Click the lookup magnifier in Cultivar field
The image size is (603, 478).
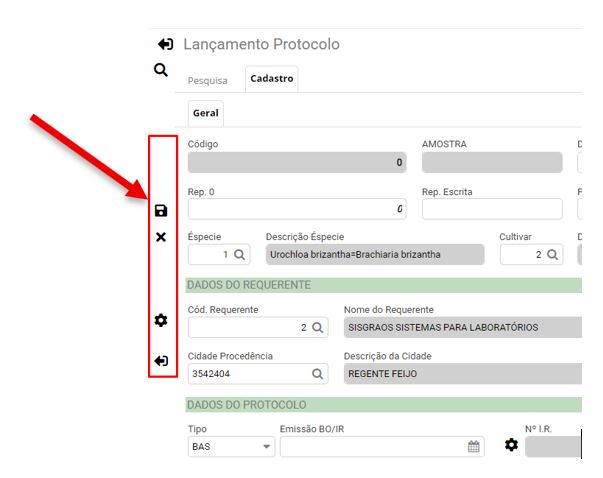tap(552, 255)
